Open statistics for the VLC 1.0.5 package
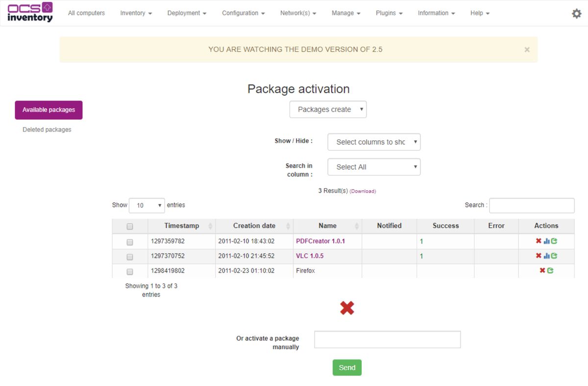 point(546,256)
